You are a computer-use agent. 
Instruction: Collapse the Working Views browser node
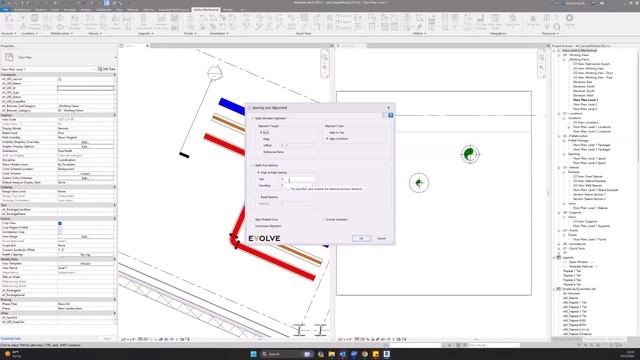click(559, 55)
